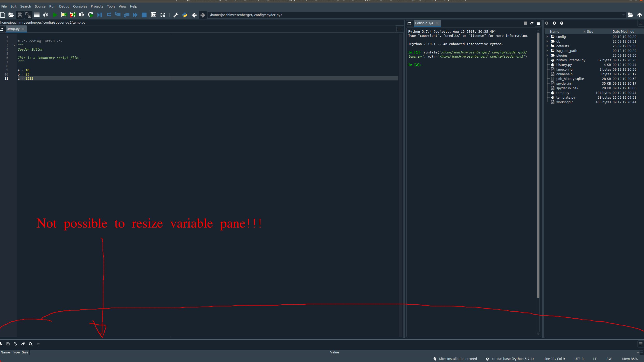Run the current file with green play icon
Screen dimensions: 644x362
pyautogui.click(x=55, y=15)
